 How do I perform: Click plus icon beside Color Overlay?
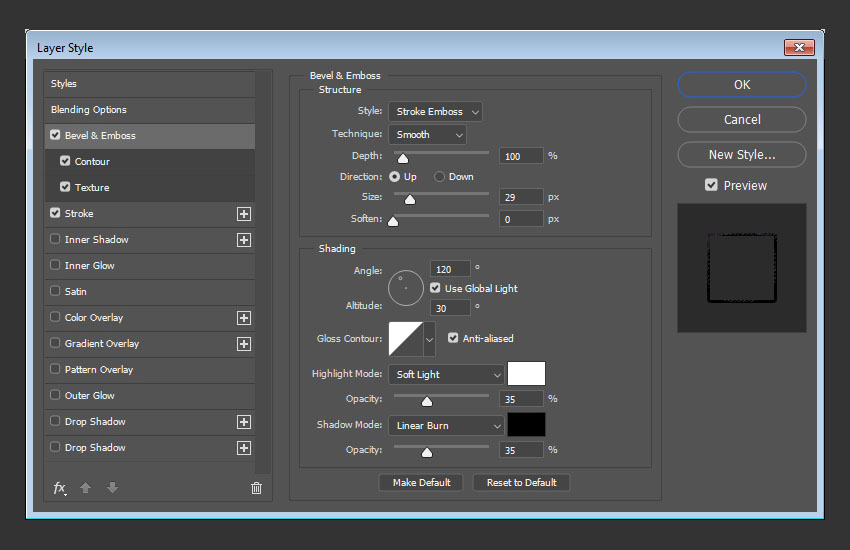[x=243, y=318]
